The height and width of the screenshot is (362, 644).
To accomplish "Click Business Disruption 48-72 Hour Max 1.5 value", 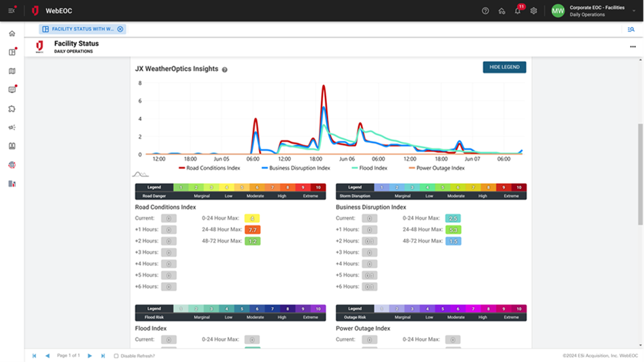I will click(453, 242).
